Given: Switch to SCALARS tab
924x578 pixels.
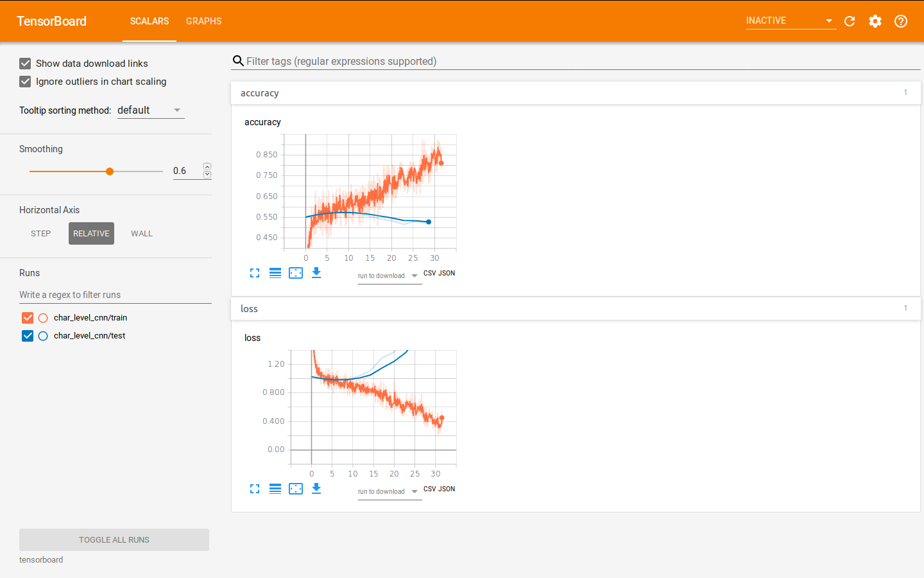Looking at the screenshot, I should click(x=150, y=21).
